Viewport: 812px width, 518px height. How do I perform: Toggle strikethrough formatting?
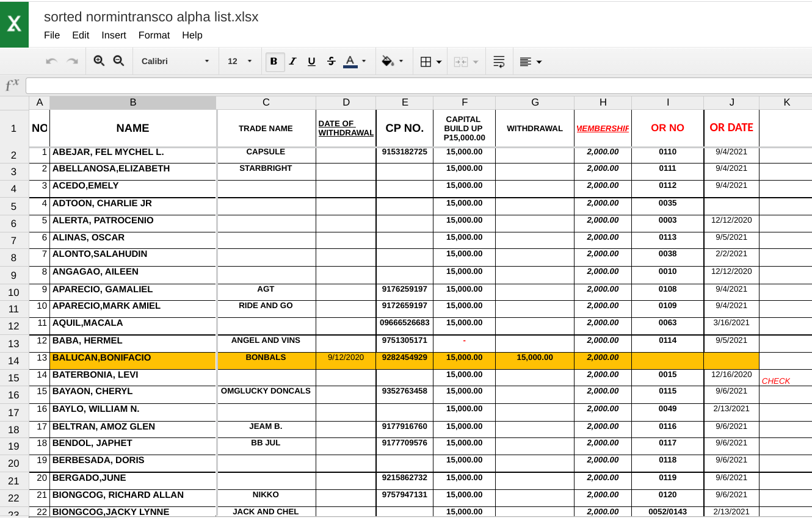[x=331, y=62]
